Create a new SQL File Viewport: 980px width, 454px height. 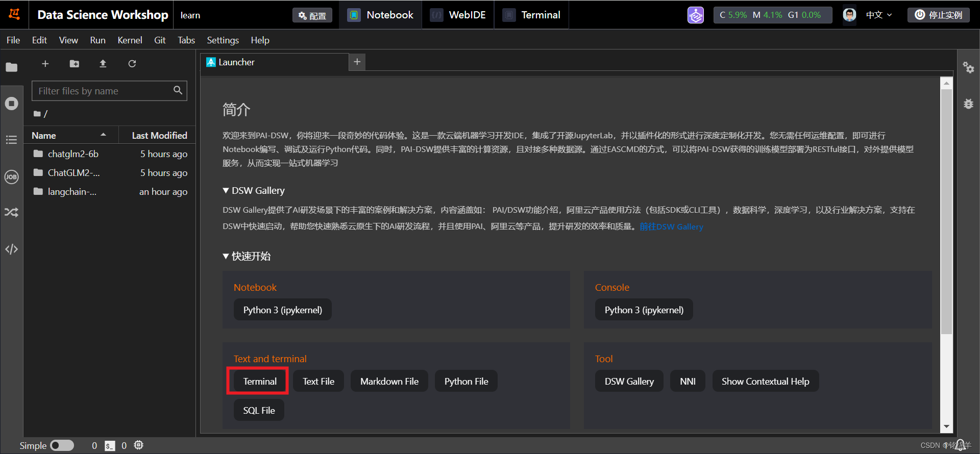click(259, 410)
